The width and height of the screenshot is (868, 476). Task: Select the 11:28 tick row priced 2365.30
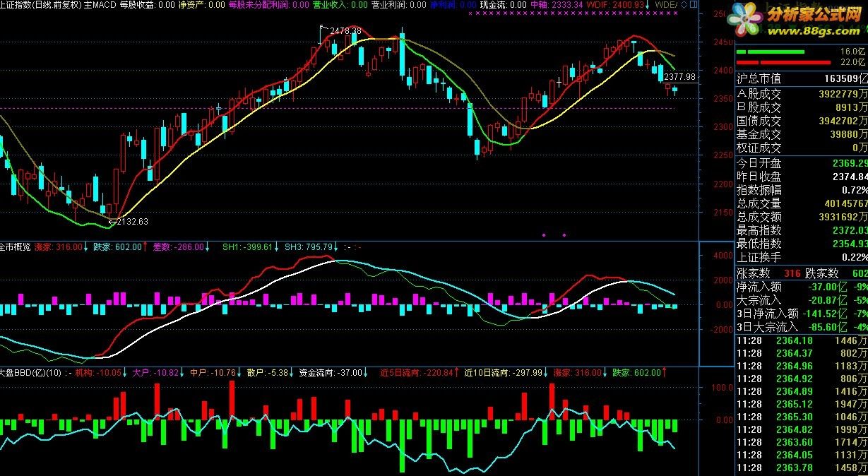pos(802,417)
